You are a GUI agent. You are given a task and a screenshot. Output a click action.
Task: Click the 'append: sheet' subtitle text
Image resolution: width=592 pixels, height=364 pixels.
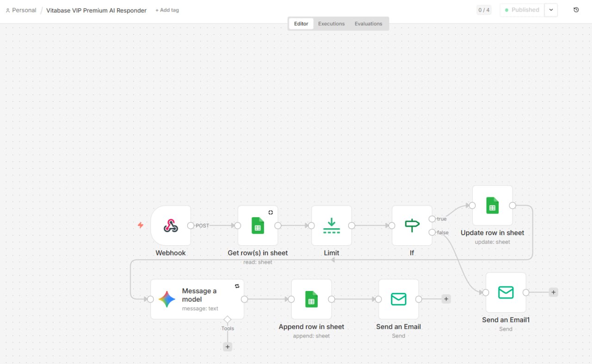(x=311, y=336)
